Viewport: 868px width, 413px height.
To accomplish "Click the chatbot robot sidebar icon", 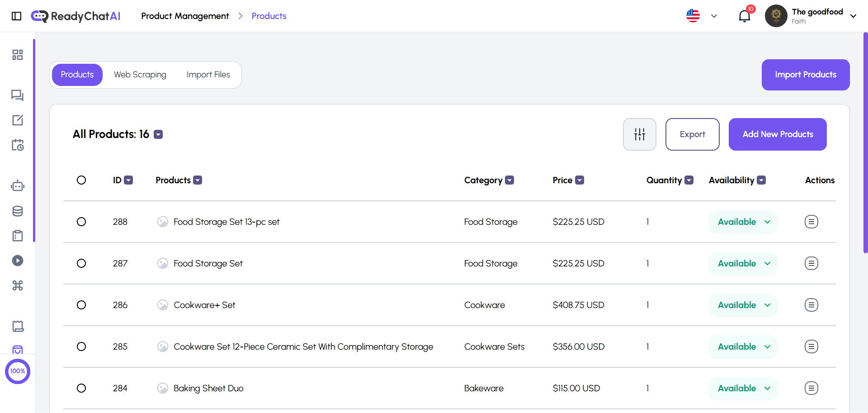I will (x=18, y=186).
